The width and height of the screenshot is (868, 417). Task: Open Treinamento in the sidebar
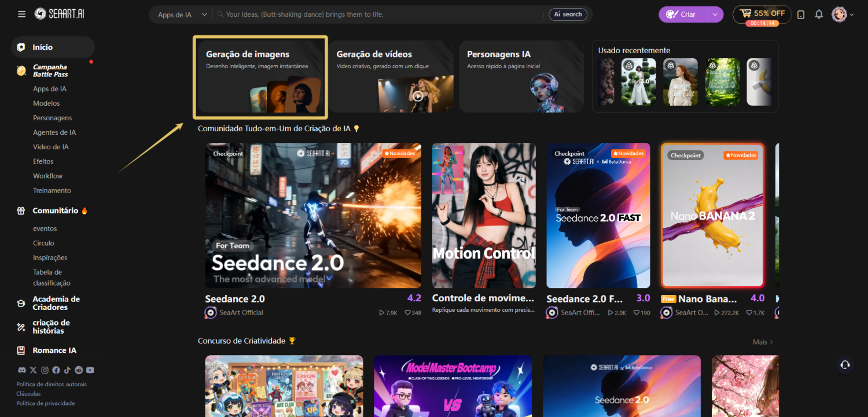coord(52,190)
